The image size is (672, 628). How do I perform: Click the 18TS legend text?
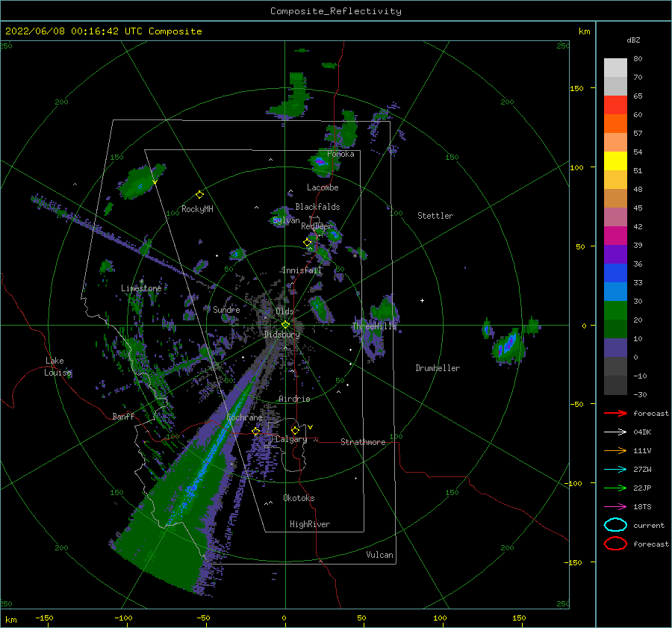coord(642,507)
